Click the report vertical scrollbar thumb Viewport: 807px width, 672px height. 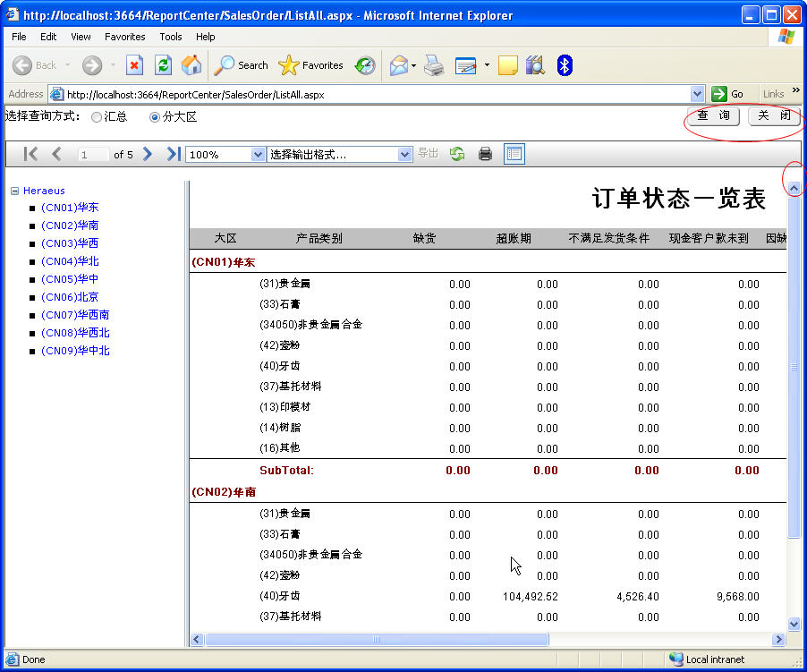[794, 366]
